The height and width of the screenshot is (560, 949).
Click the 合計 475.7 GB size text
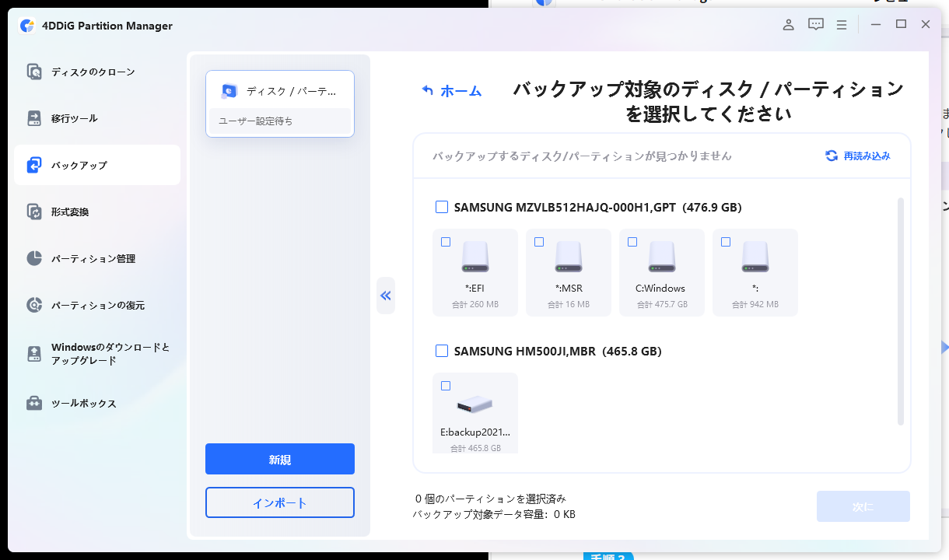(662, 304)
